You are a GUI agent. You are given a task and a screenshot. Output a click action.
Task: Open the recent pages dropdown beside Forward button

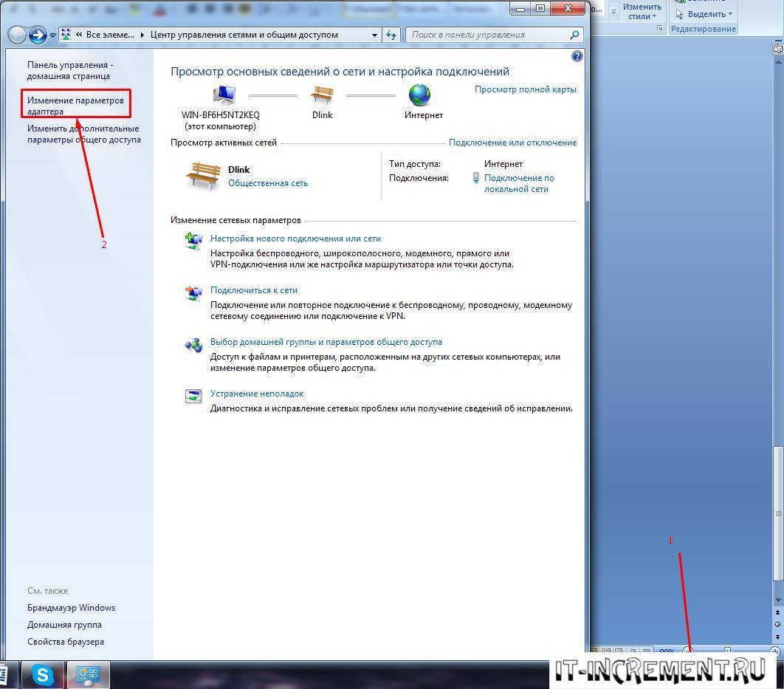click(52, 35)
